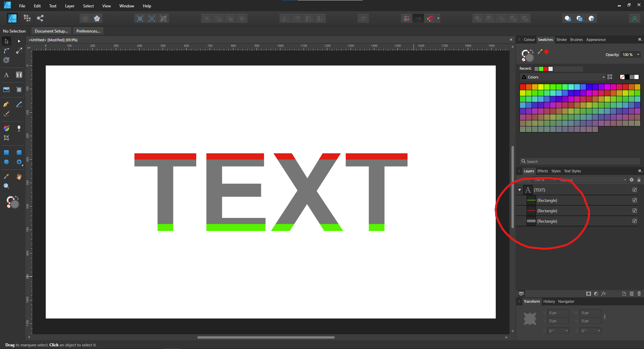Open the swatch Opacity dropdown
644x349 pixels.
[638, 55]
